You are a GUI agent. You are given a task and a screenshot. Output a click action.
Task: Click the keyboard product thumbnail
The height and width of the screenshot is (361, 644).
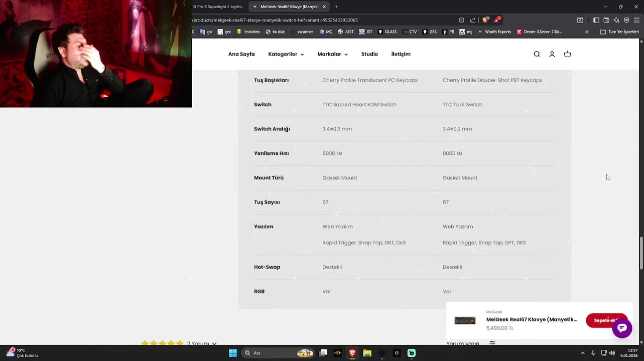point(465,320)
